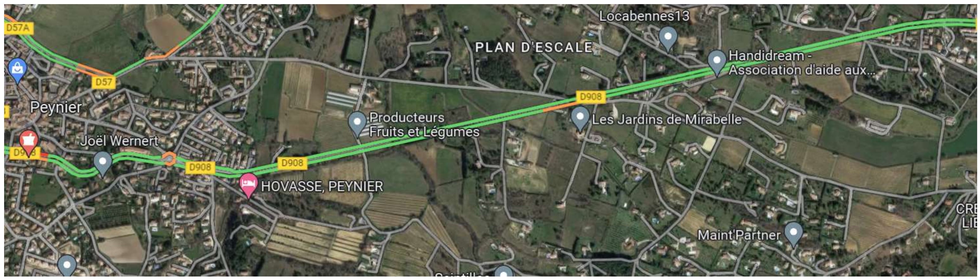This screenshot has width=980, height=280.
Task: Click the D57 road shield
Action: tap(104, 82)
